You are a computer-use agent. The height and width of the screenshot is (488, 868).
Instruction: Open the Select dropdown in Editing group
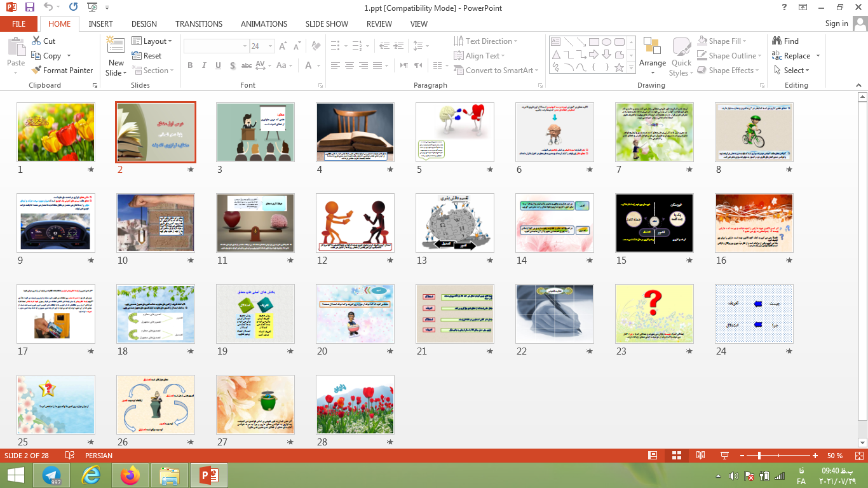(x=796, y=71)
